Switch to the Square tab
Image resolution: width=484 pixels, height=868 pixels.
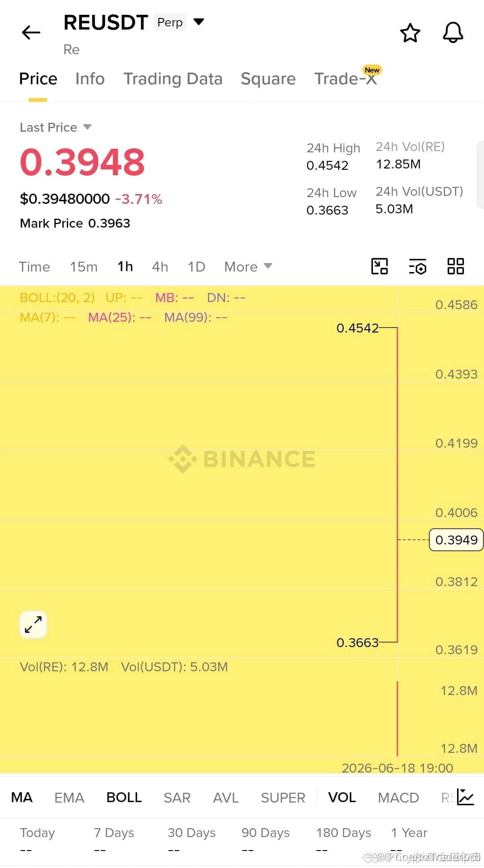[268, 79]
